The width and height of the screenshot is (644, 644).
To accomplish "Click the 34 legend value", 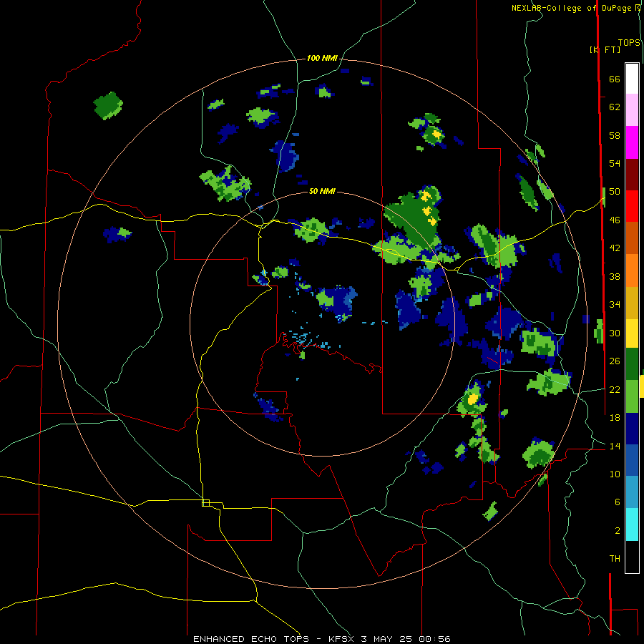I will [615, 305].
